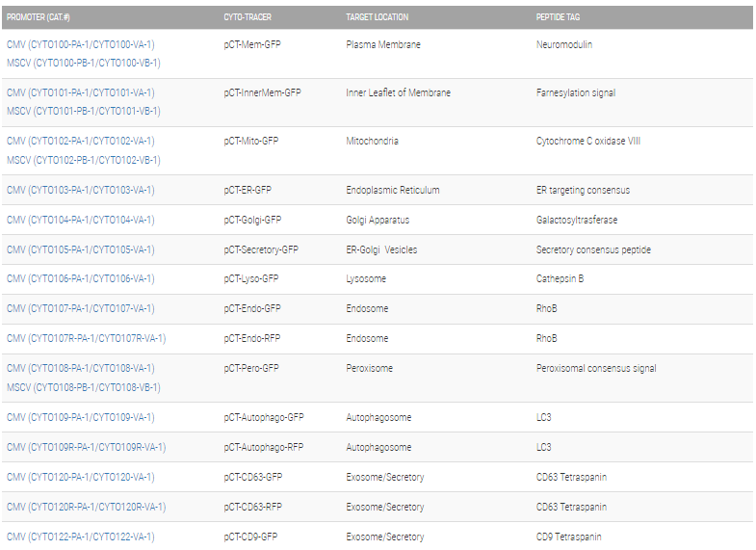Image resolution: width=756 pixels, height=550 pixels.
Task: Follow the MSCV link for CYTO101-PB-1
Action: tap(83, 111)
